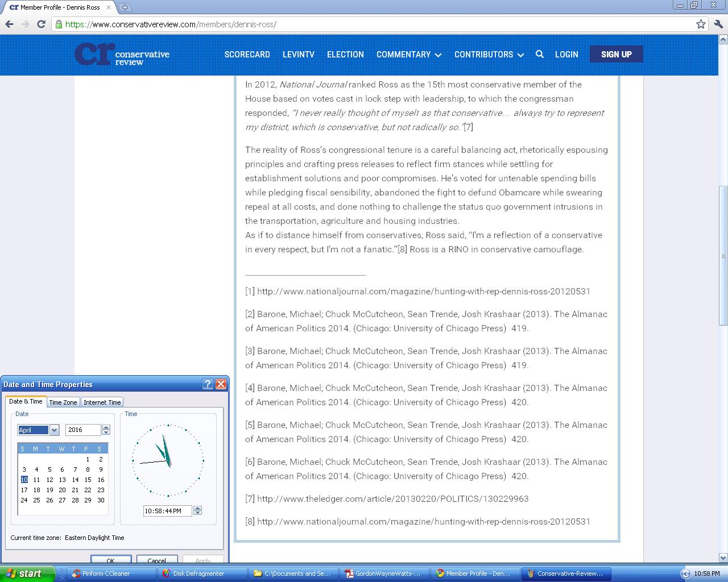Select the Internet Time tab
This screenshot has width=728, height=582.
102,402
